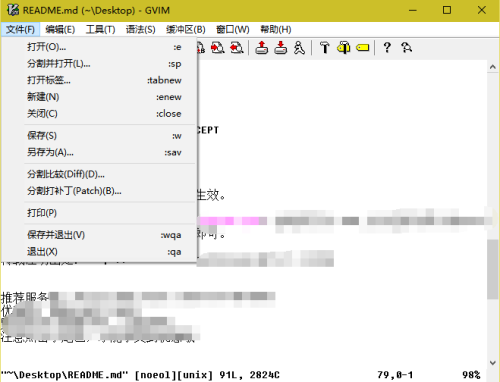
Task: Open the 工具(T) menu
Action: click(x=100, y=29)
